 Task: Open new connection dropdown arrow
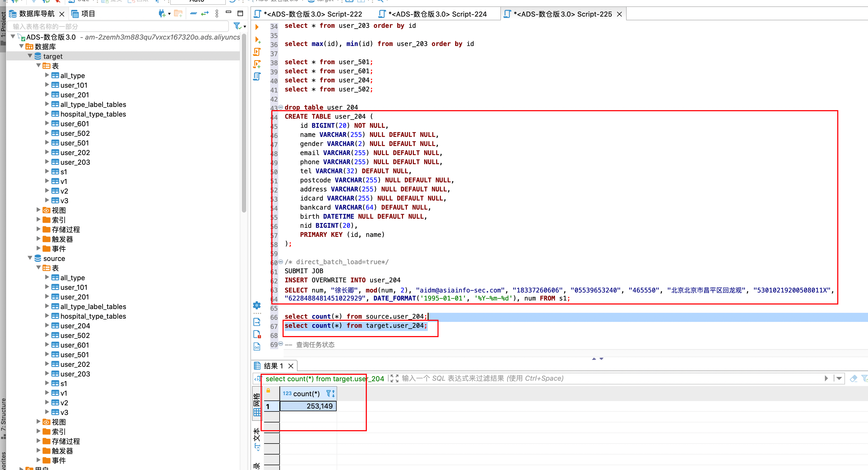tap(169, 14)
